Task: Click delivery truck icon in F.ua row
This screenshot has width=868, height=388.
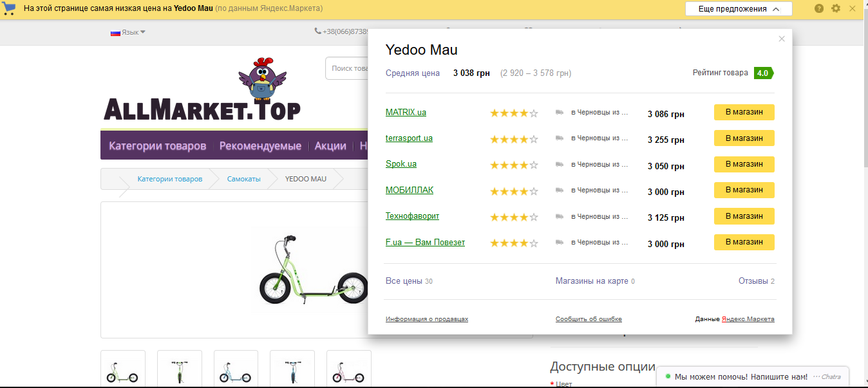Action: (560, 242)
